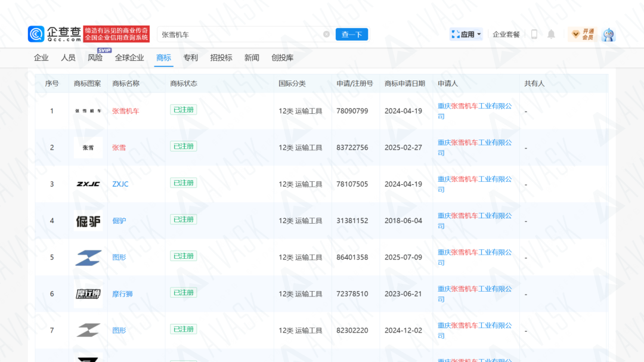Open the mobile phone icon in header
The height and width of the screenshot is (362, 644).
534,35
